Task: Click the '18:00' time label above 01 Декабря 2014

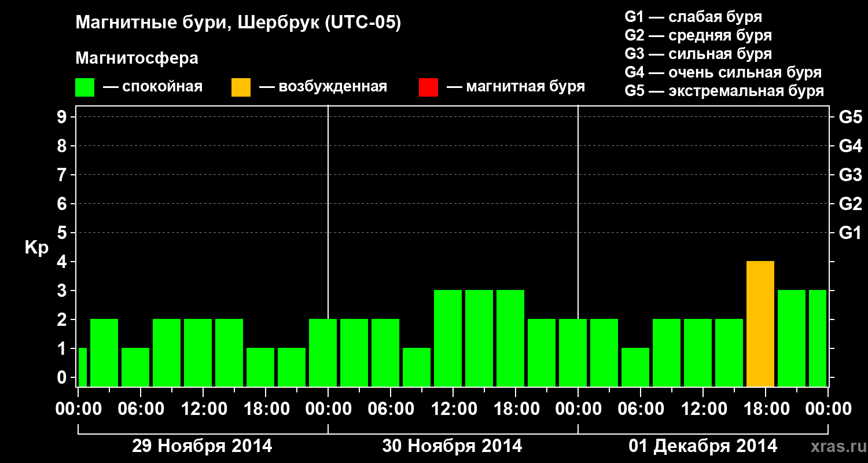Action: click(766, 409)
